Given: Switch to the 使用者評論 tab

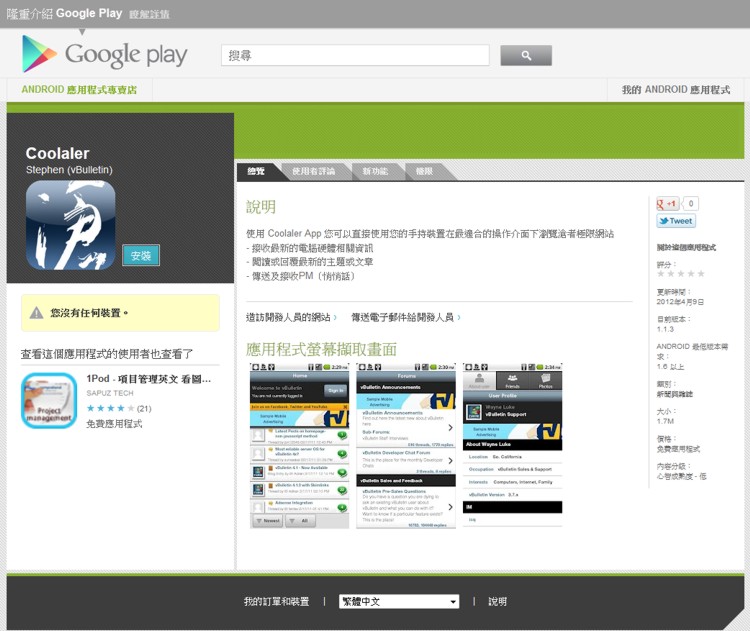Looking at the screenshot, I should pyautogui.click(x=313, y=171).
